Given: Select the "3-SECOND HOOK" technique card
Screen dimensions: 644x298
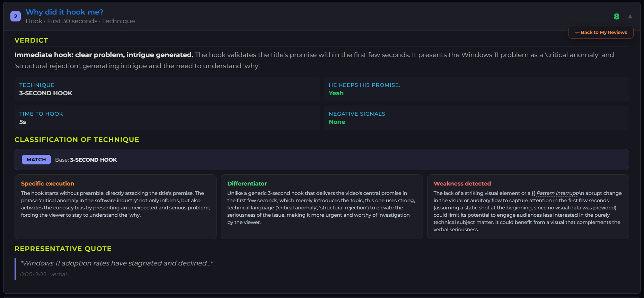Looking at the screenshot, I should tap(167, 89).
